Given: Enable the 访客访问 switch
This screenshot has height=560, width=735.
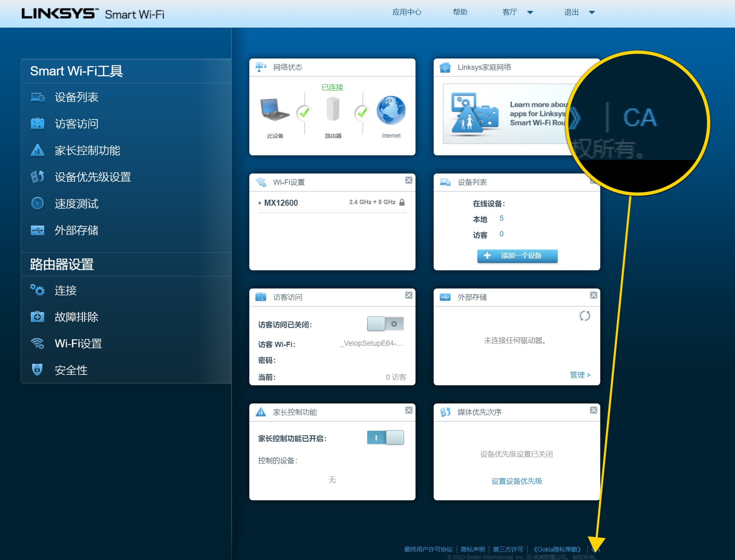Looking at the screenshot, I should (385, 323).
